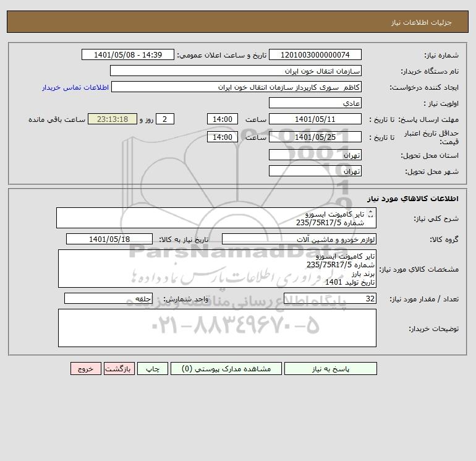
Task: Click goods group field لوازم خودرو و ماشین آلات
Action: point(299,239)
